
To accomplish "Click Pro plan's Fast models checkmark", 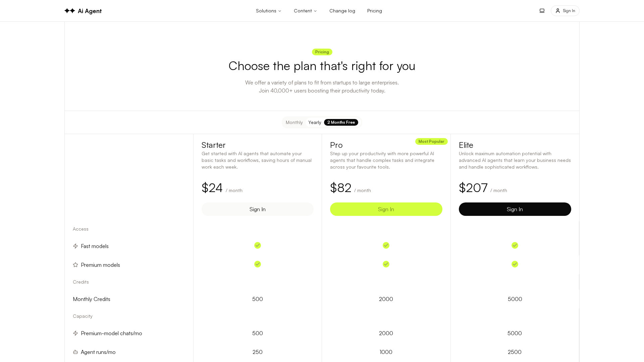I will tap(386, 245).
